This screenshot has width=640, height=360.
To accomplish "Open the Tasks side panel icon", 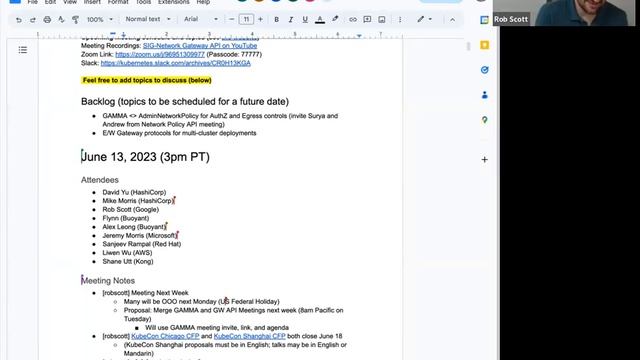I will coord(484,70).
